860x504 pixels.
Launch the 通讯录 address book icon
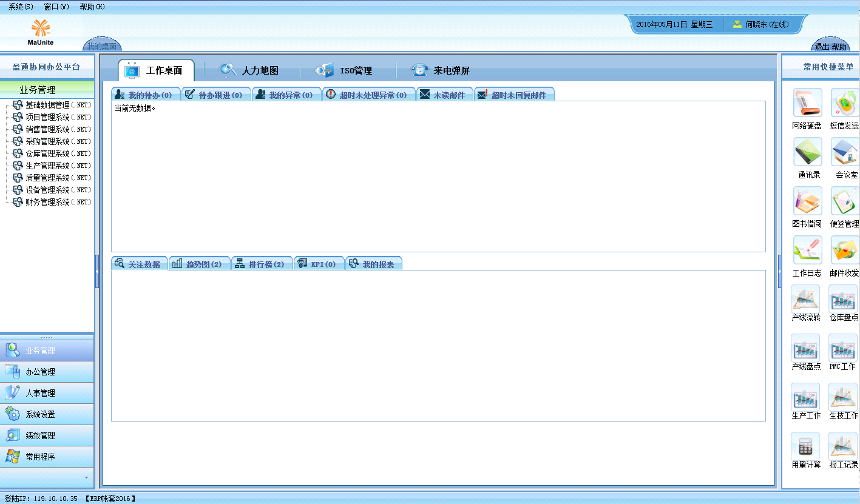pos(808,152)
